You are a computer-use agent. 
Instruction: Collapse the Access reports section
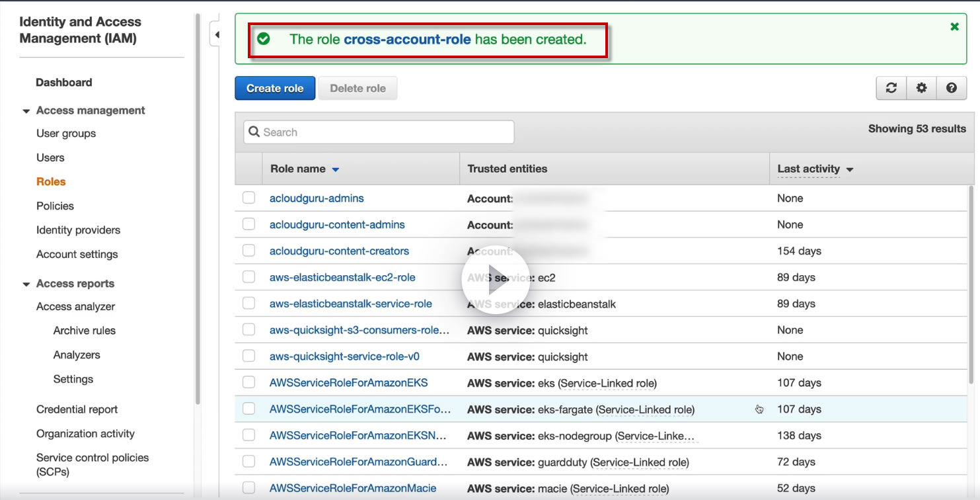pyautogui.click(x=26, y=284)
